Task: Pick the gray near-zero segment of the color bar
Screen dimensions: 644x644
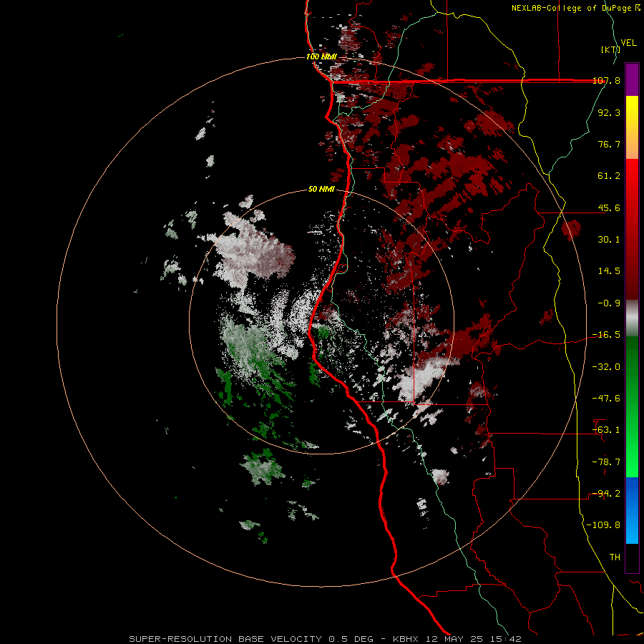Action: [x=632, y=318]
